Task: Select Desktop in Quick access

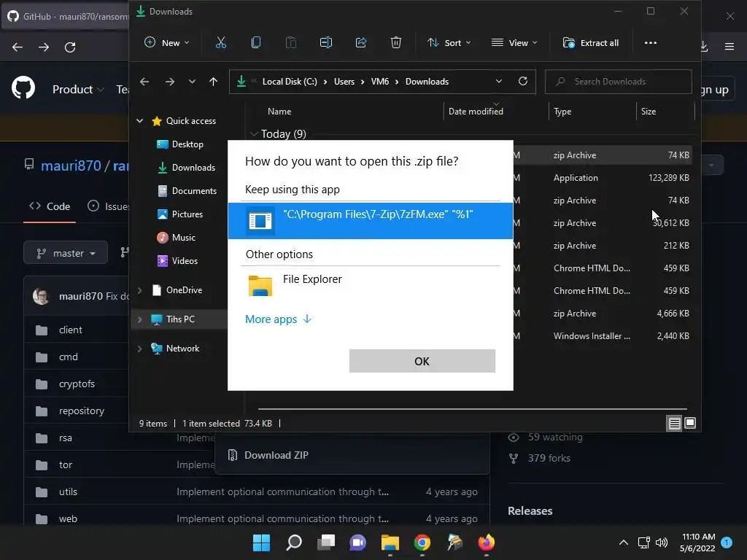Action: click(187, 144)
